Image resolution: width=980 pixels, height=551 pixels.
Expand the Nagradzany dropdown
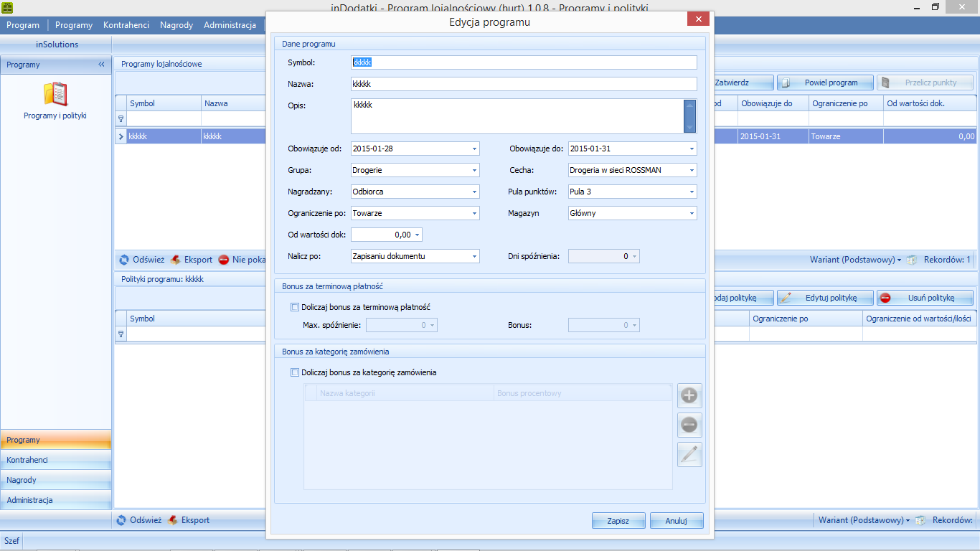click(474, 192)
